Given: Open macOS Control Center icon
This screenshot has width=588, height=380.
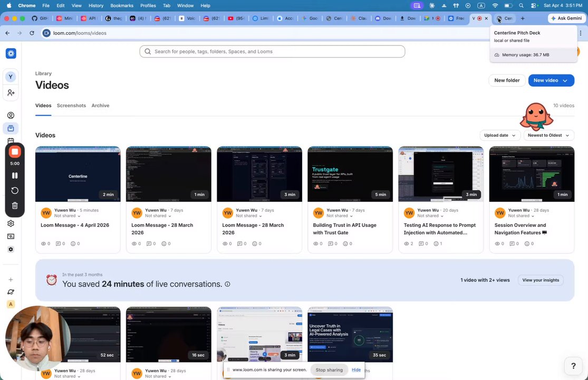Looking at the screenshot, I should (534, 6).
